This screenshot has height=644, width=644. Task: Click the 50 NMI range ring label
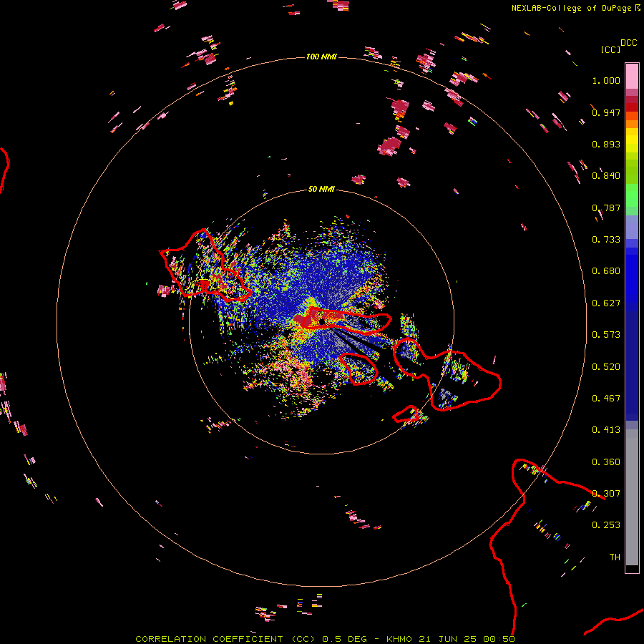[321, 189]
